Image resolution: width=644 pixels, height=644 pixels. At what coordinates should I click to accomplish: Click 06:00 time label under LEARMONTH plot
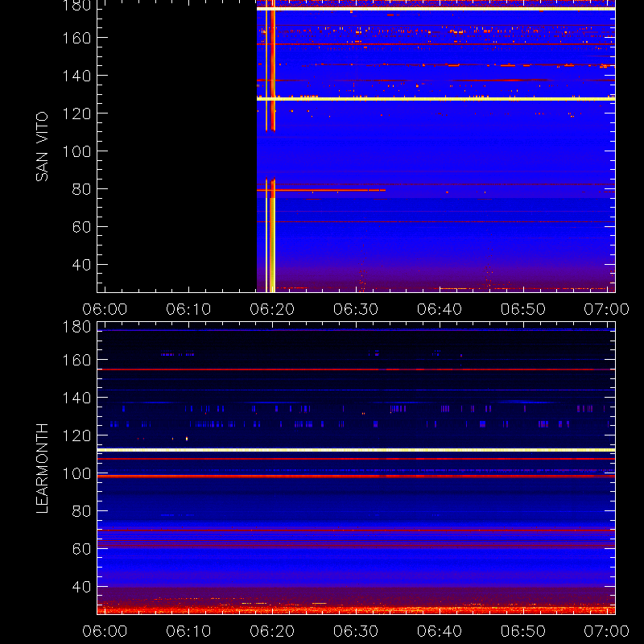point(105,631)
